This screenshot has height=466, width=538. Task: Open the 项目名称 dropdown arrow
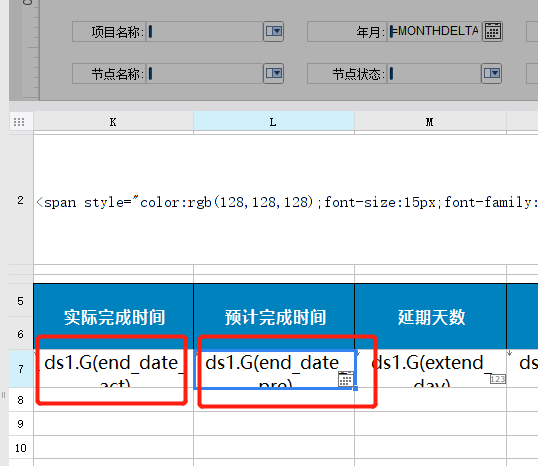click(273, 32)
